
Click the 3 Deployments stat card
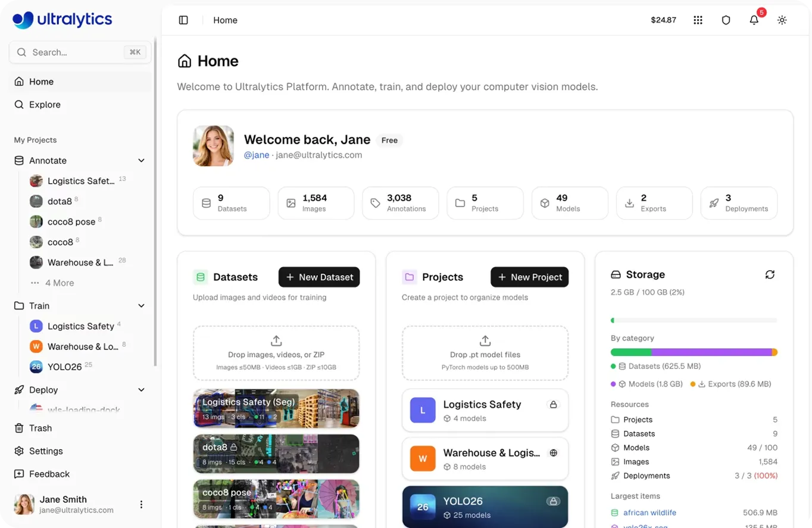(x=739, y=203)
